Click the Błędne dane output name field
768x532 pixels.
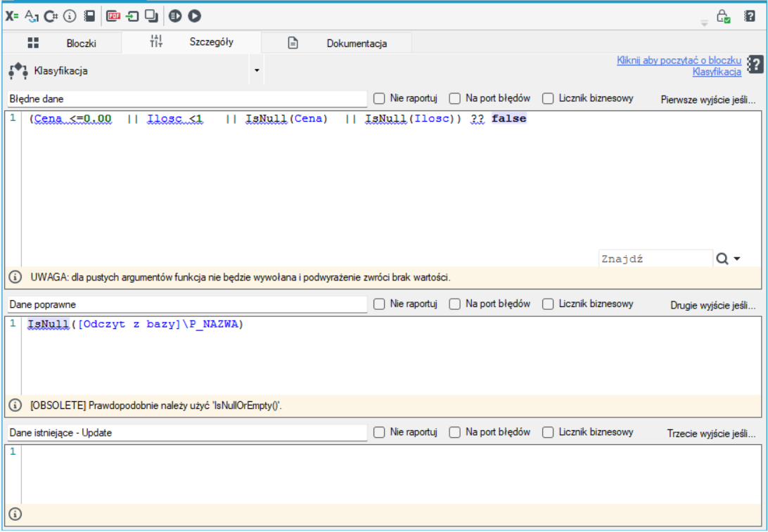188,99
